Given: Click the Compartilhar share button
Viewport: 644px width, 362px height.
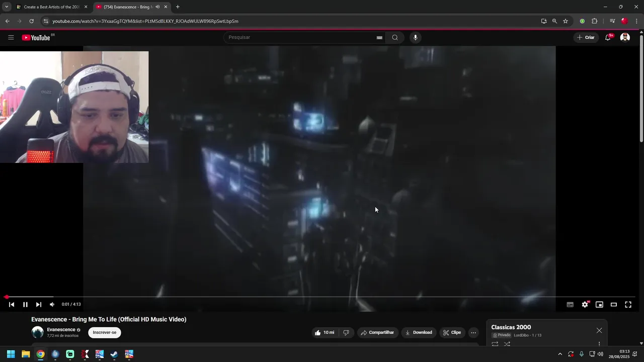Looking at the screenshot, I should 377,332.
